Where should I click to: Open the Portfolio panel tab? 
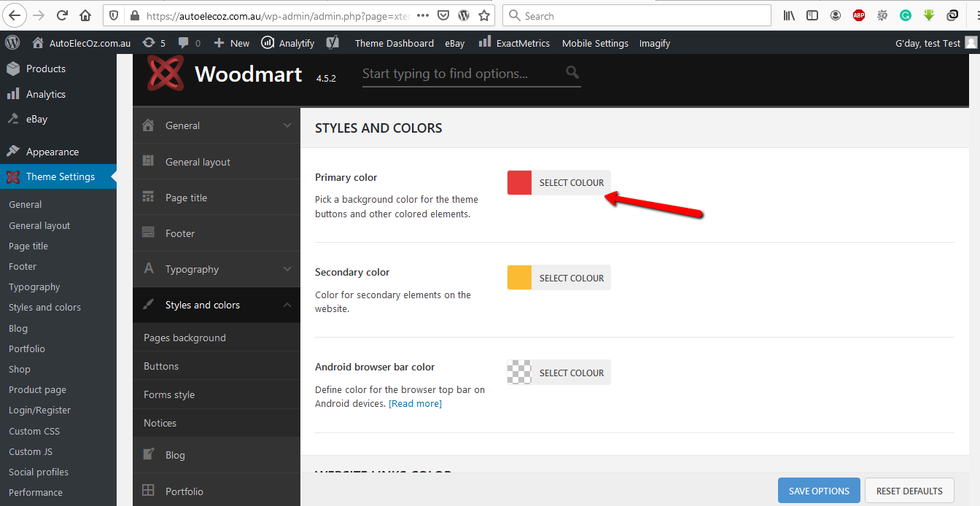(x=217, y=491)
